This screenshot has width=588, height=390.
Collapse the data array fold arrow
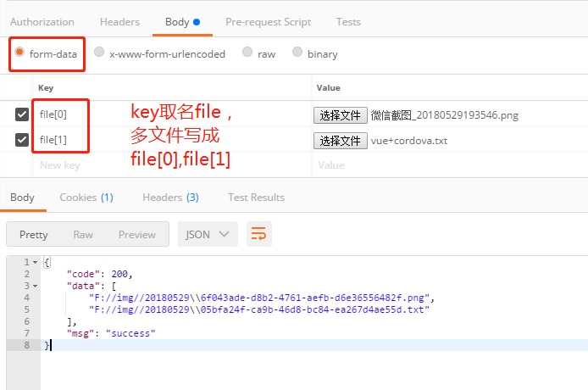pos(35,286)
